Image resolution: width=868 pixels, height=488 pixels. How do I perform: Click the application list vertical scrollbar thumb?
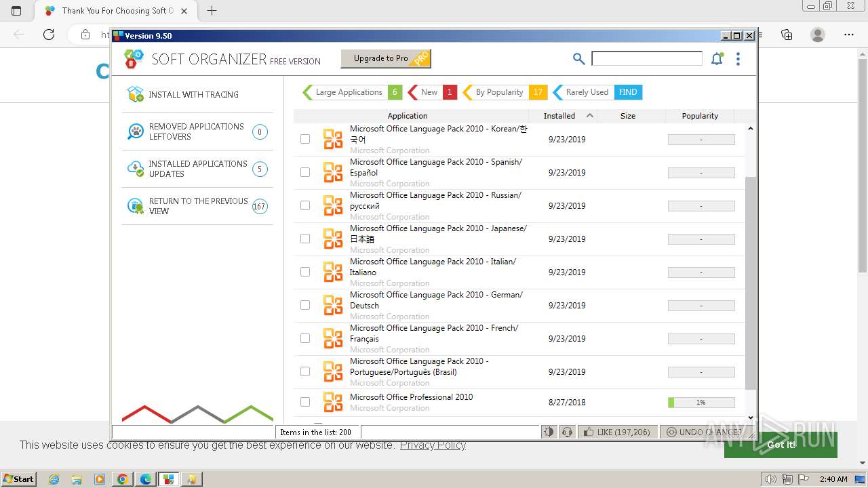click(750, 283)
